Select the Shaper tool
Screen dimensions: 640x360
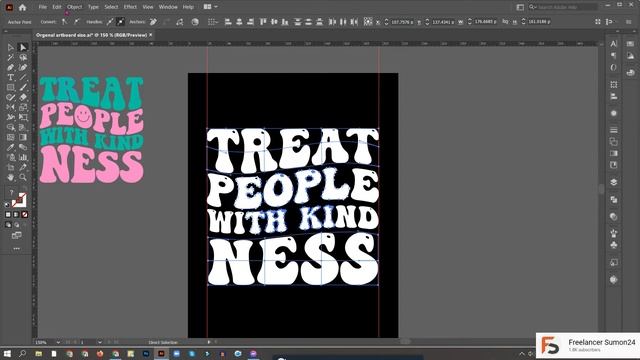(x=11, y=98)
